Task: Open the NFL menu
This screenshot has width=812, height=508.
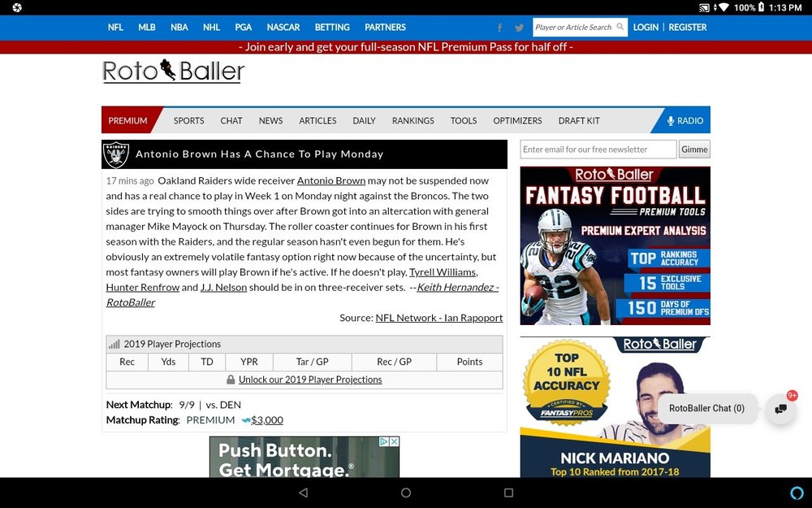Action: pyautogui.click(x=115, y=28)
